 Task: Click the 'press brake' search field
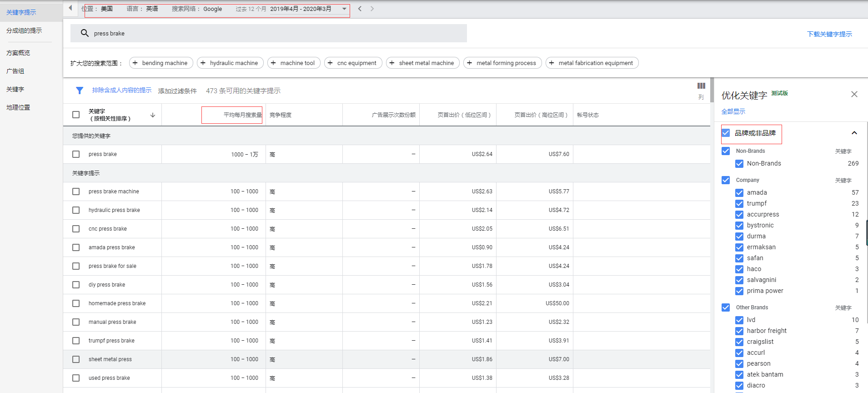273,33
